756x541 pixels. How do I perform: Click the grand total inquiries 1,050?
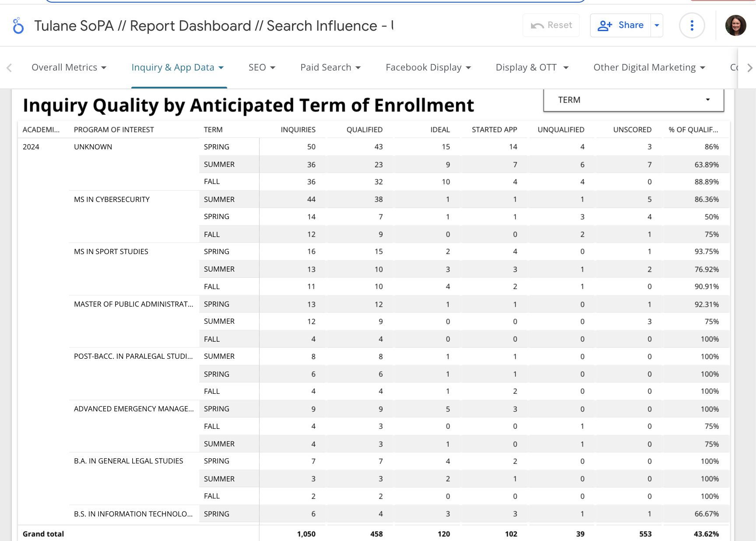306,534
